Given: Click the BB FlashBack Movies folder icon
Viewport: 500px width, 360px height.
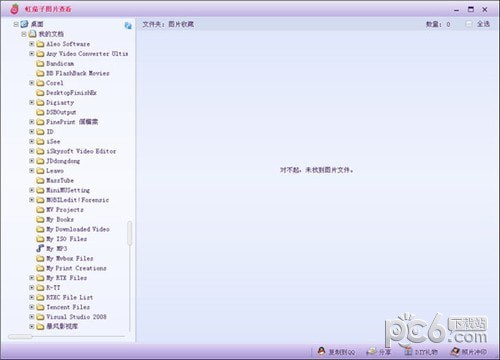Looking at the screenshot, I should click(40, 73).
